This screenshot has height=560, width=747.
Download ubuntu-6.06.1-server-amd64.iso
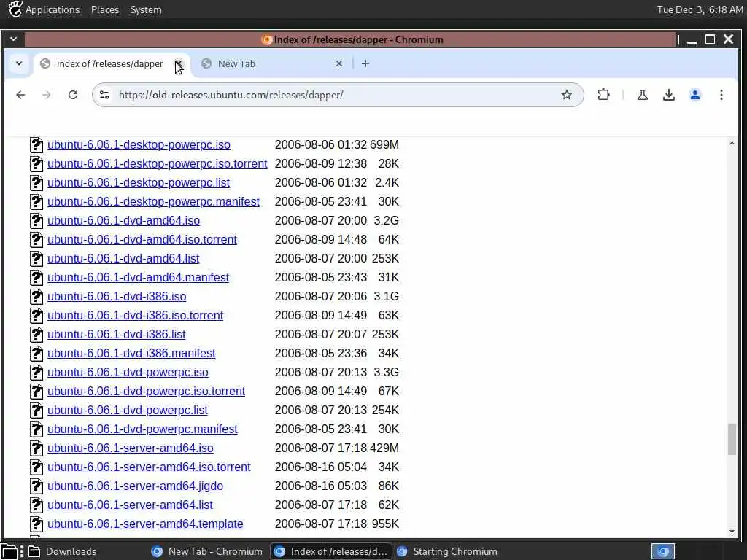click(130, 448)
